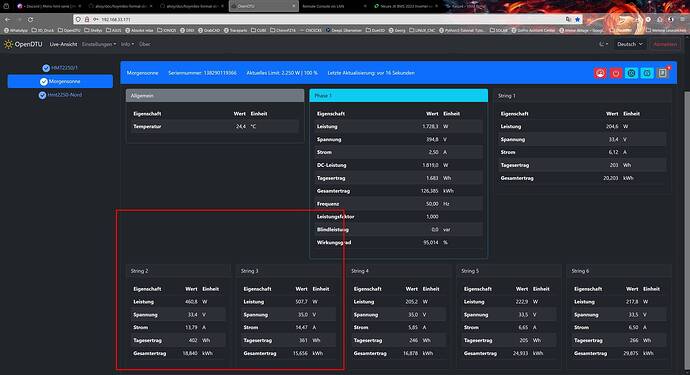Open the browser hamburger menu

[x=683, y=19]
